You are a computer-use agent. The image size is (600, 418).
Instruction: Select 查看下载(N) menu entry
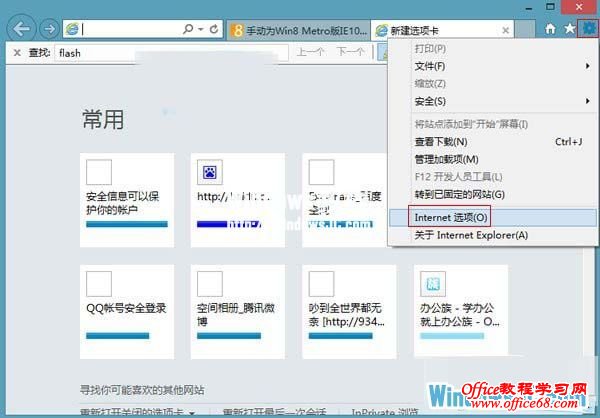[492, 142]
